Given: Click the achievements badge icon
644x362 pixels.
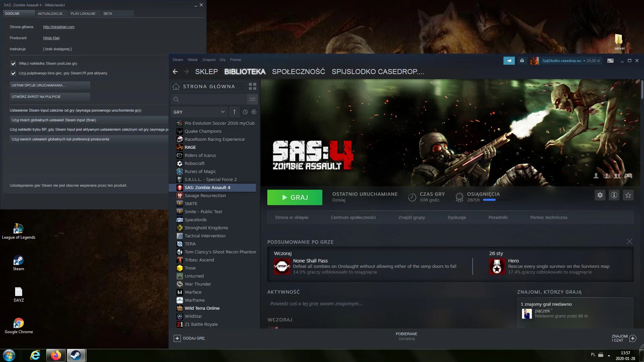Looking at the screenshot, I should (x=459, y=197).
